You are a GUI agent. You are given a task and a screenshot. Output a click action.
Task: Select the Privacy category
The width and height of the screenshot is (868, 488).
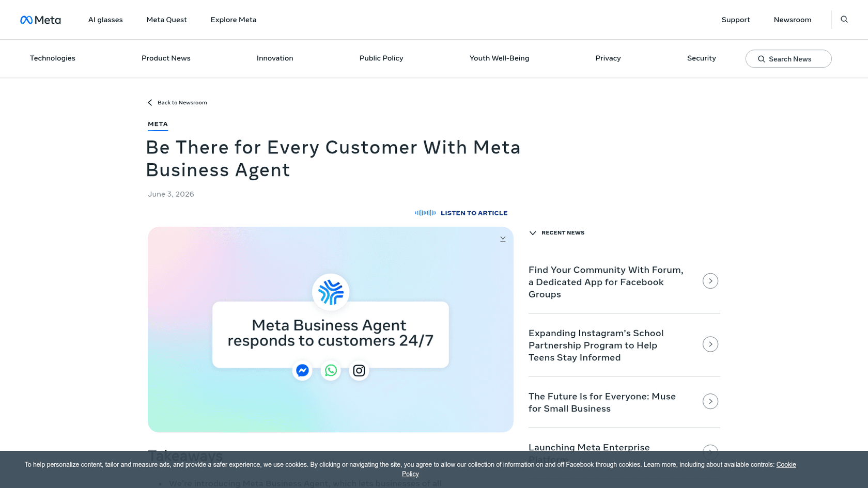click(x=608, y=58)
